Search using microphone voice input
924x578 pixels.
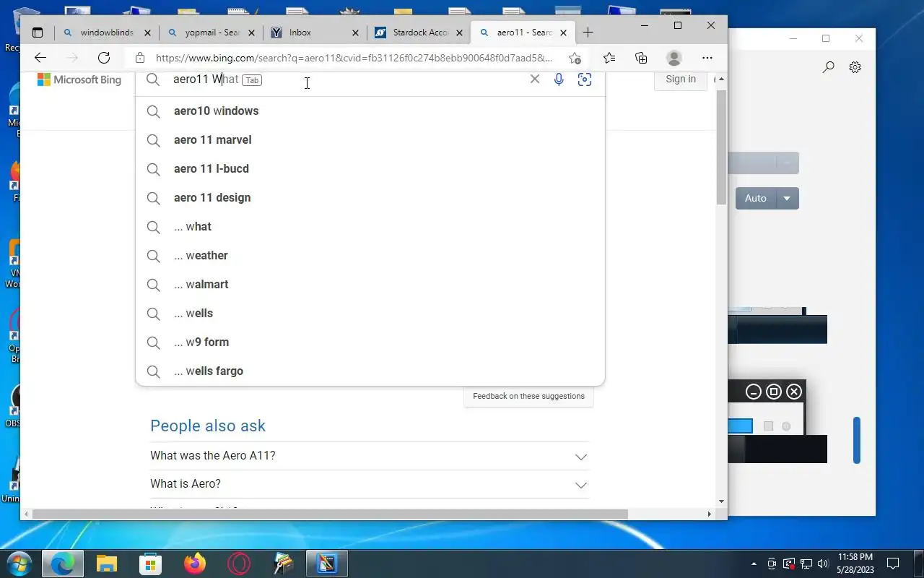pos(559,79)
